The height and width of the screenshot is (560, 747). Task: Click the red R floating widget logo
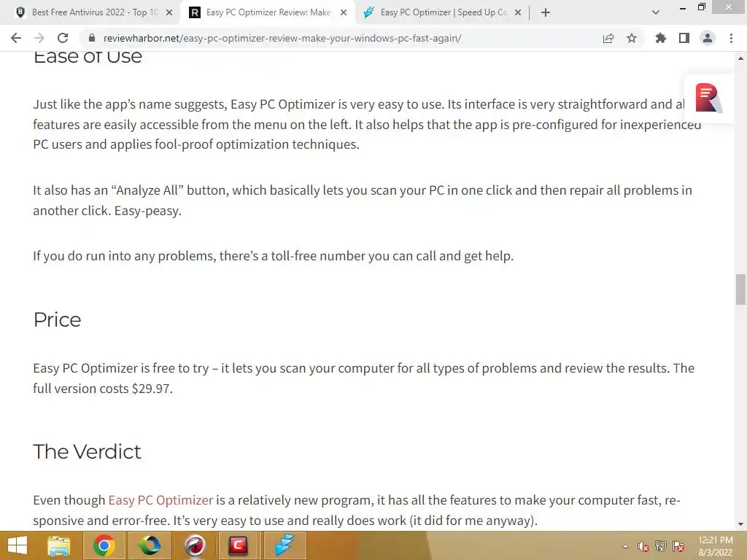[708, 98]
